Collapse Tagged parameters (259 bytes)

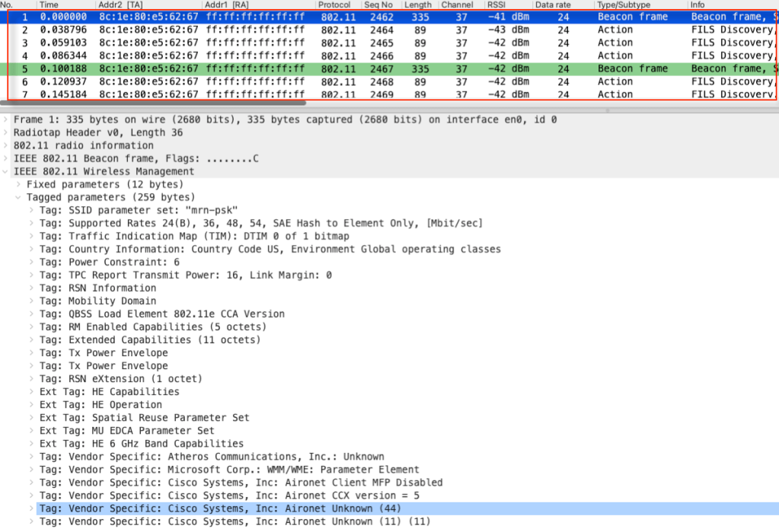(x=19, y=197)
